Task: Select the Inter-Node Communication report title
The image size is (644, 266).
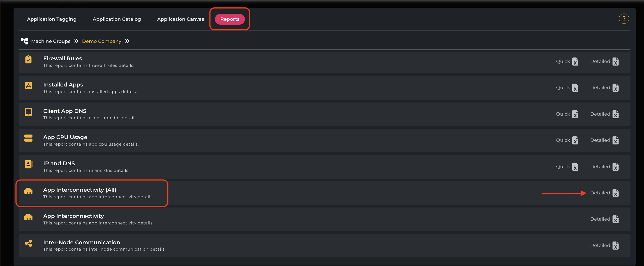Action: pos(81,242)
